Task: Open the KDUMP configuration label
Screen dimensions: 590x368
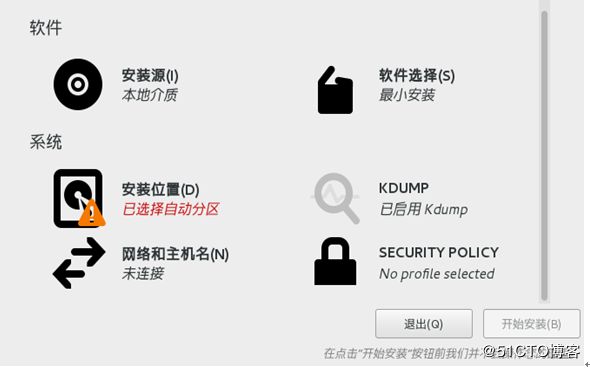Action: pos(403,188)
